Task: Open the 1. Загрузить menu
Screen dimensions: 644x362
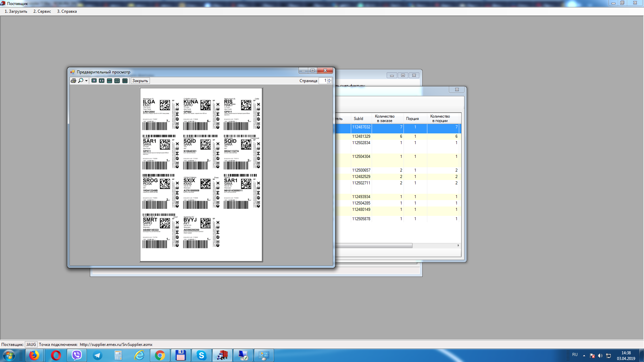Action: (x=16, y=11)
